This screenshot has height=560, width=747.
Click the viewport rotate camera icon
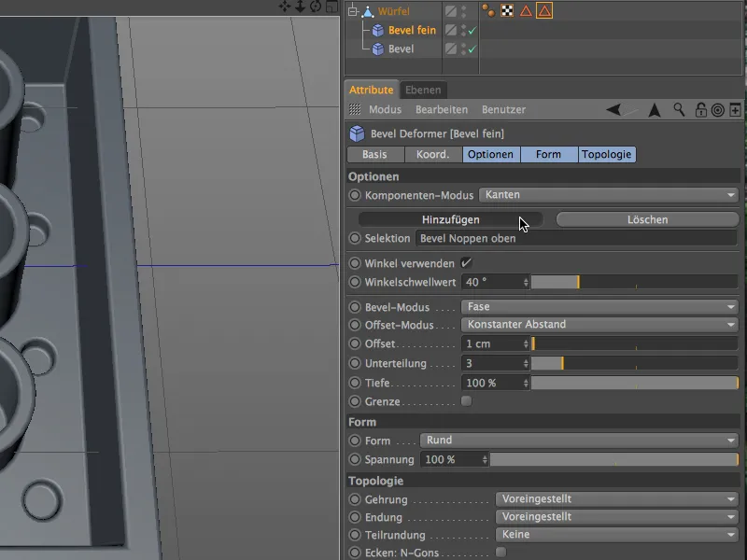click(x=316, y=7)
